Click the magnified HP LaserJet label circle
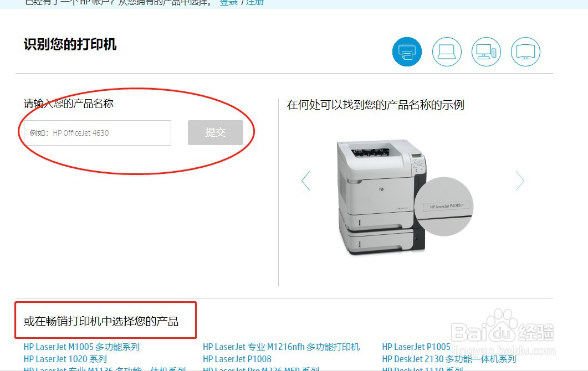 [444, 207]
